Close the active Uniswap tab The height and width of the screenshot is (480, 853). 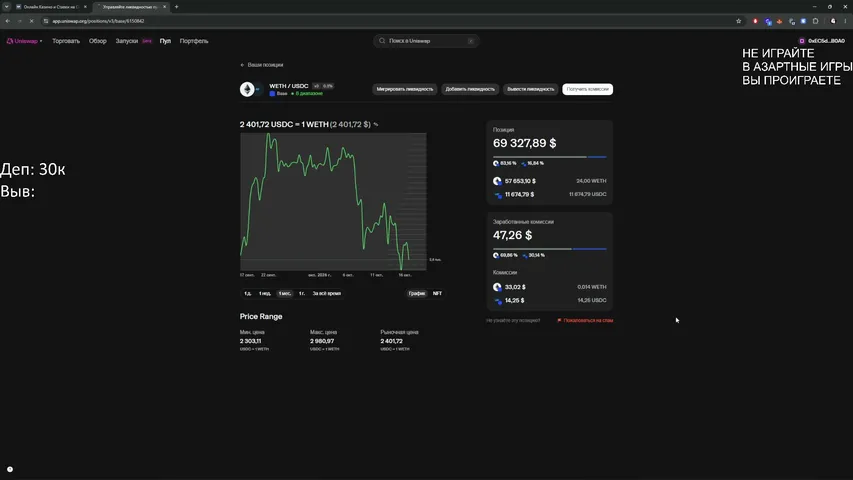coord(164,7)
